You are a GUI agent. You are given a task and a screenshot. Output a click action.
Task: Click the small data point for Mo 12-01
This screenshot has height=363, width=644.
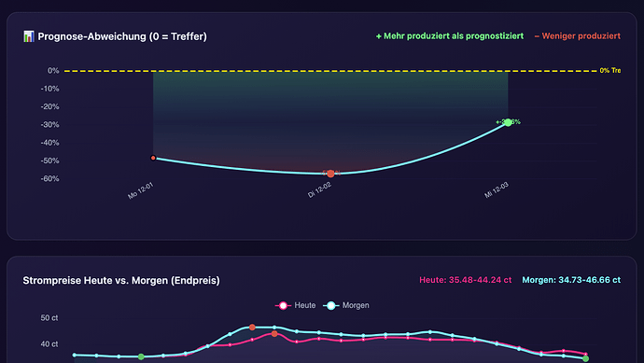[153, 158]
